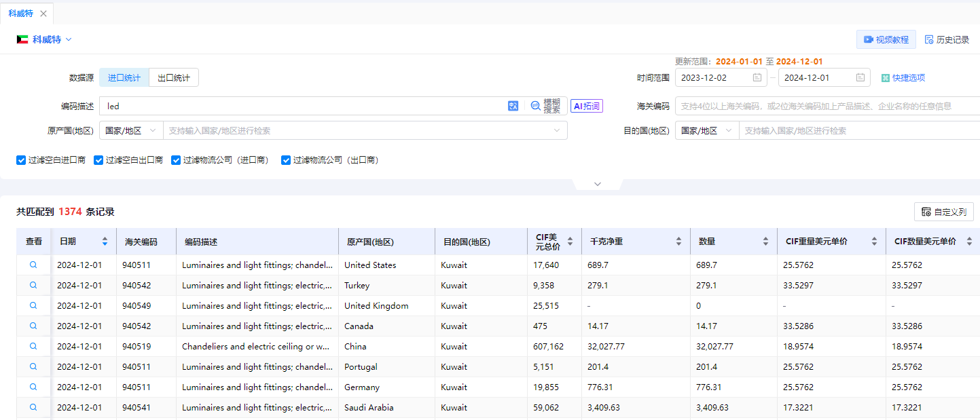Open 原产国 国家/地区 type dropdown
The height and width of the screenshot is (420, 980).
coord(131,130)
